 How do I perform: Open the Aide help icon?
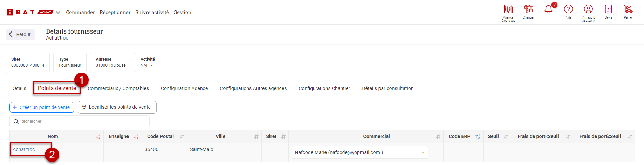(x=568, y=9)
